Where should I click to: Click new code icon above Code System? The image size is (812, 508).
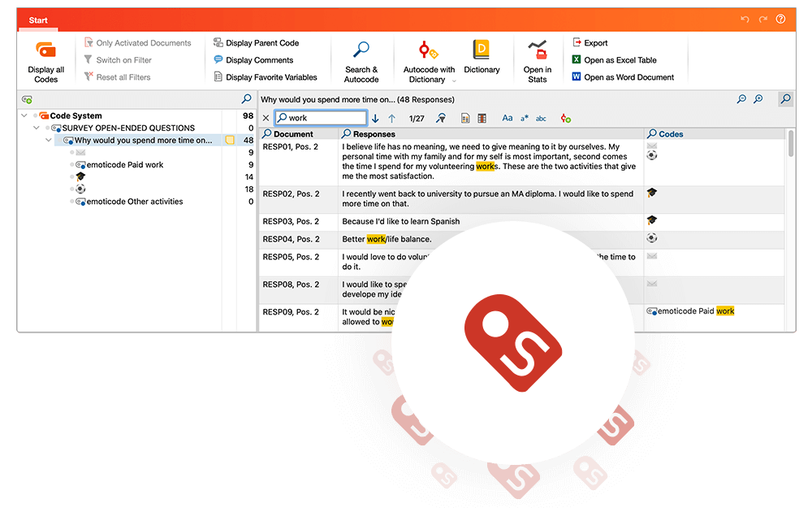(27, 99)
